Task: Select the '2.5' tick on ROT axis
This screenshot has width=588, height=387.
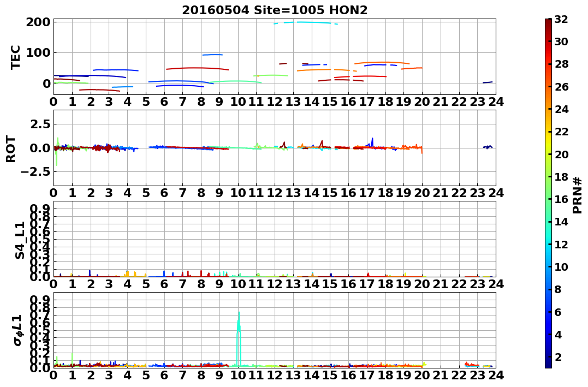Action: click(39, 124)
